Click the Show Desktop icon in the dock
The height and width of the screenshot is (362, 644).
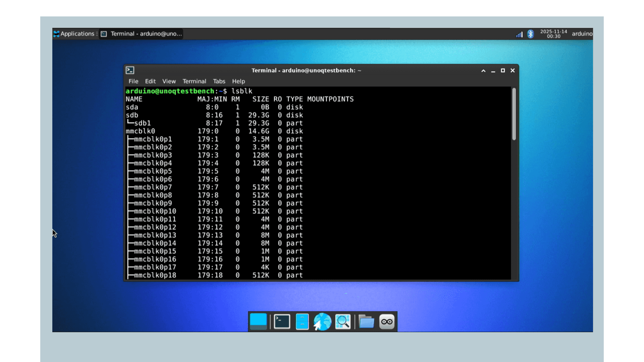[x=258, y=321]
